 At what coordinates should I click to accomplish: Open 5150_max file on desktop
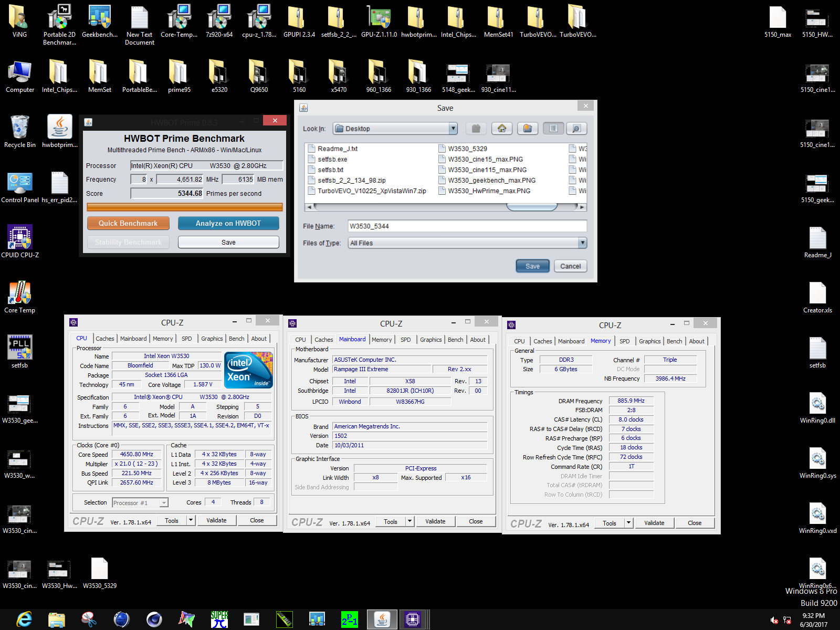tap(778, 21)
